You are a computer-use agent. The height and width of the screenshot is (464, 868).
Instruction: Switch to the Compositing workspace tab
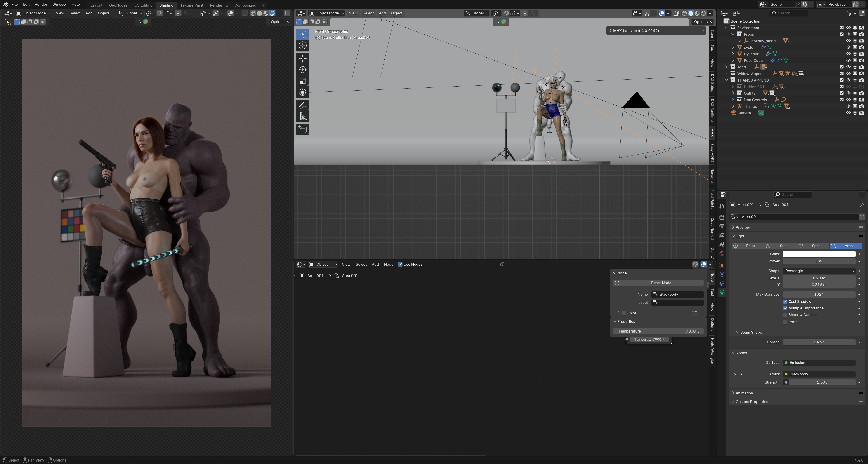[245, 5]
